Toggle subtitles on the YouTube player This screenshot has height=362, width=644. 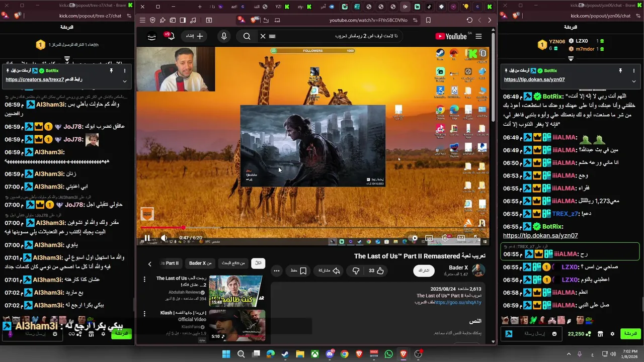coord(429,238)
